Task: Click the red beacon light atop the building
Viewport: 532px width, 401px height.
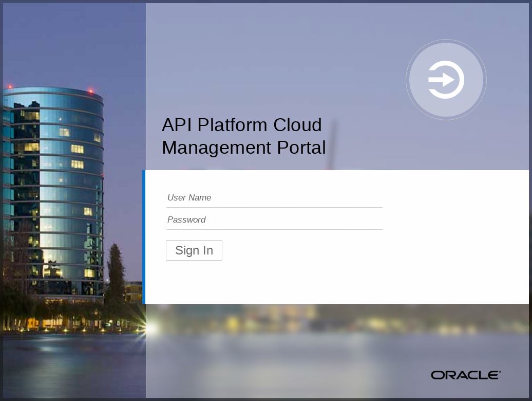Action: (90, 92)
